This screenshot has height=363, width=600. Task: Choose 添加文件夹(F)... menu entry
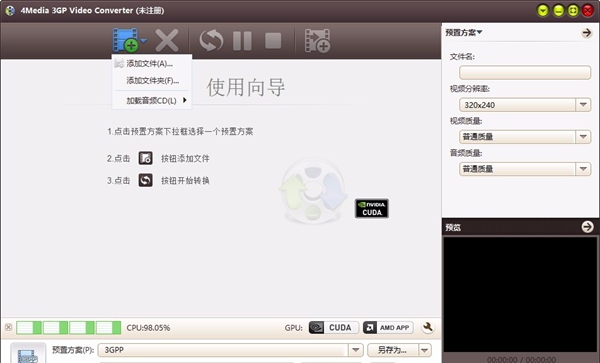pos(152,80)
